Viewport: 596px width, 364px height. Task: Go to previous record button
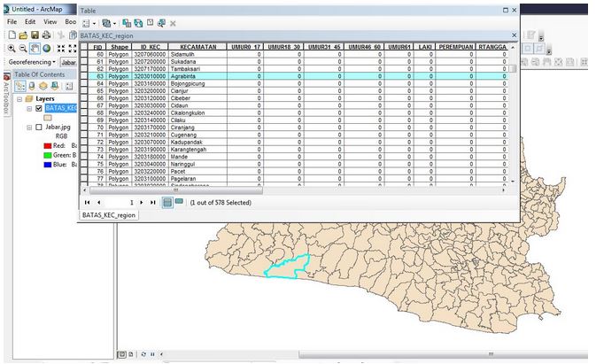tap(99, 203)
